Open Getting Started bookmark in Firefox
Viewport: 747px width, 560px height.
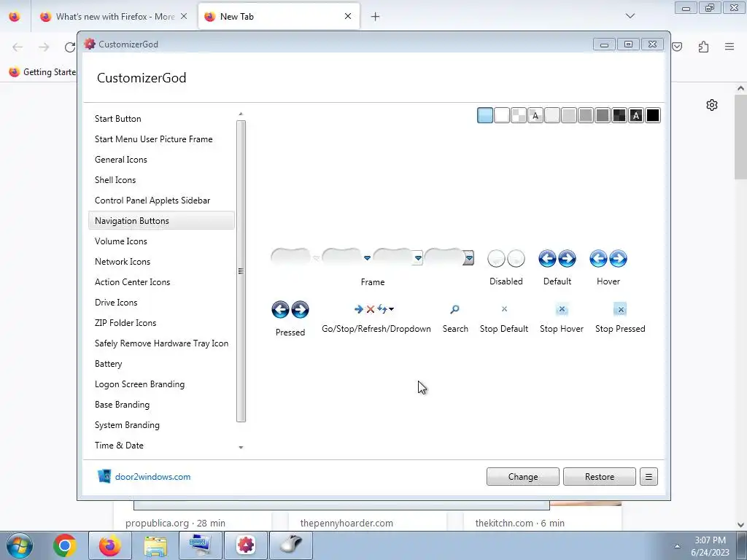click(x=42, y=72)
